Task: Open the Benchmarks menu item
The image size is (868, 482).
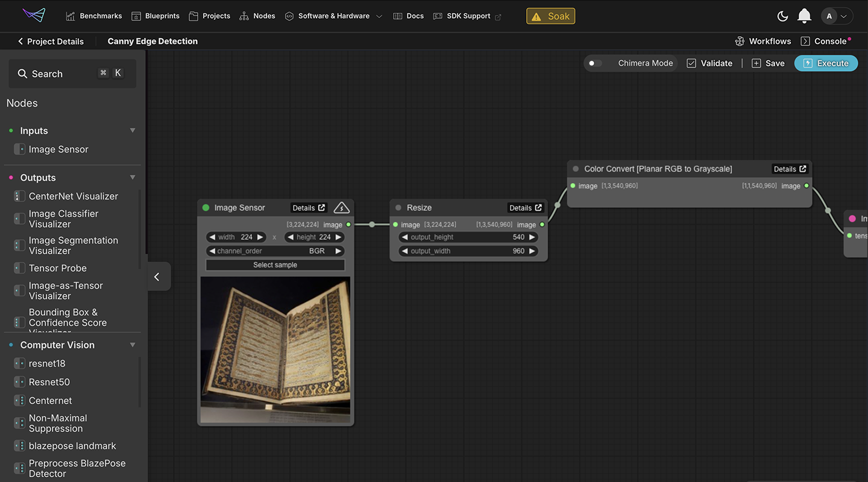Action: pyautogui.click(x=94, y=16)
